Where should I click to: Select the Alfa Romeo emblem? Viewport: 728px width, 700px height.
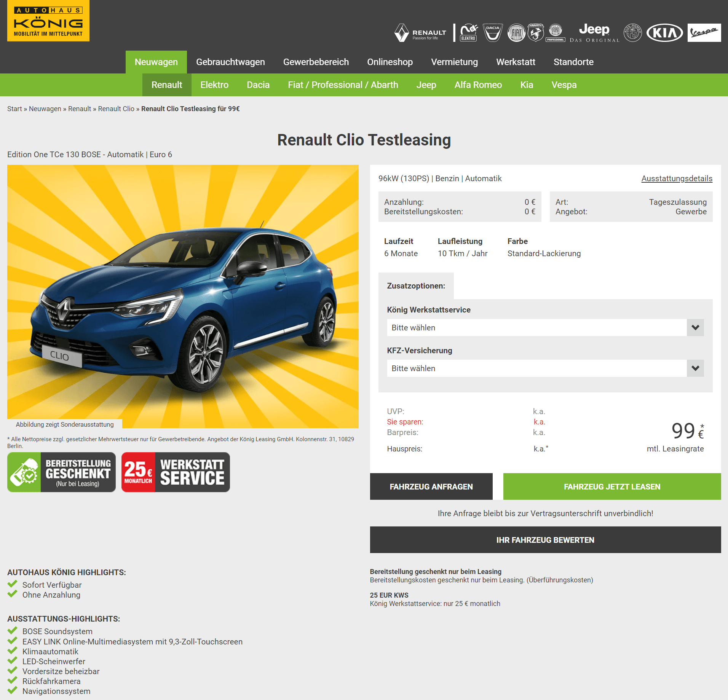[x=633, y=33]
